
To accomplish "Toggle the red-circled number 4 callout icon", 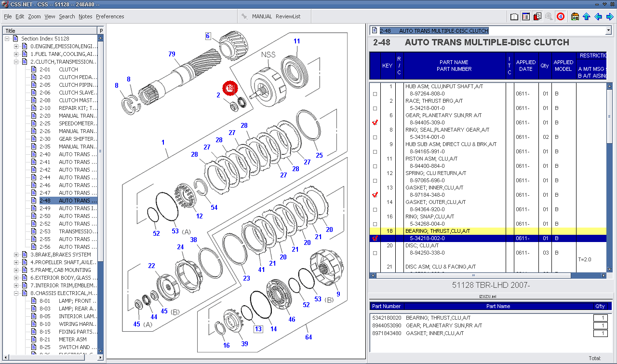I will coord(561,16).
